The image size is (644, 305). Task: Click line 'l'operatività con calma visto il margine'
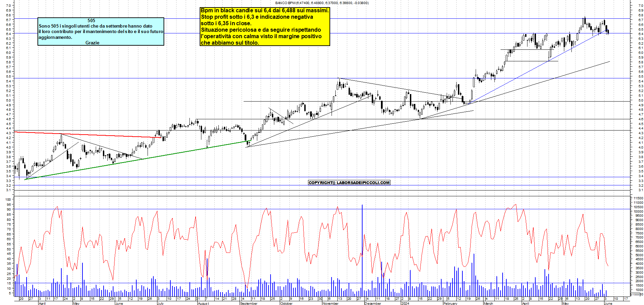tap(261, 36)
